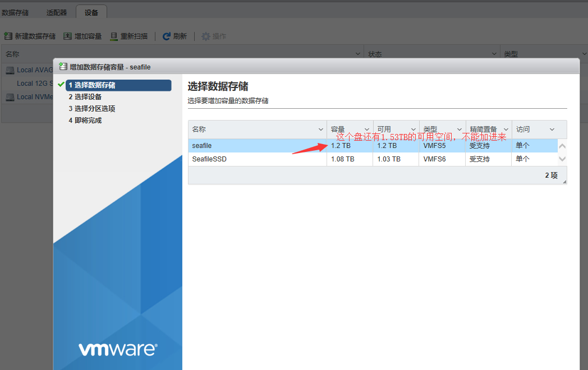Open 访问 column dropdown arrow
The height and width of the screenshot is (370, 588).
[x=552, y=129]
